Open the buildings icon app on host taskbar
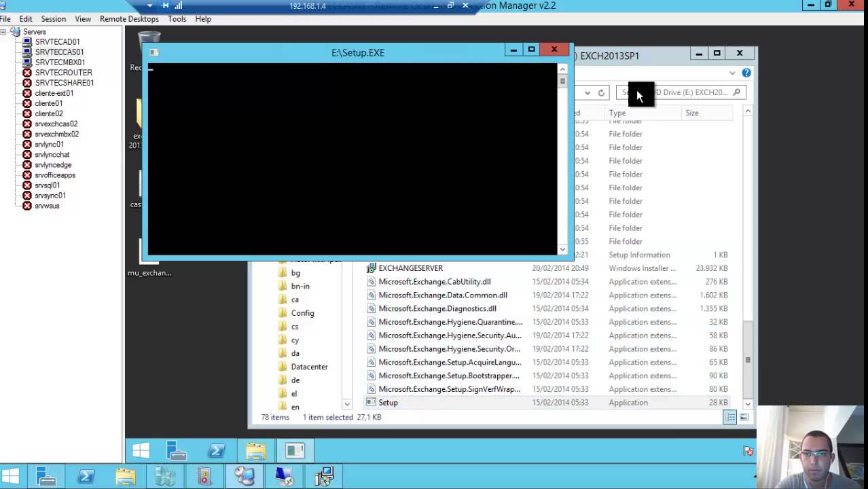868x489 pixels. pyautogui.click(x=165, y=476)
